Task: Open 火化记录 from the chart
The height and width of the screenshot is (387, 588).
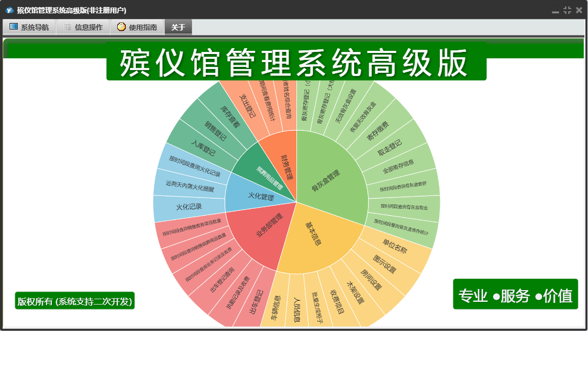Action: coord(189,207)
